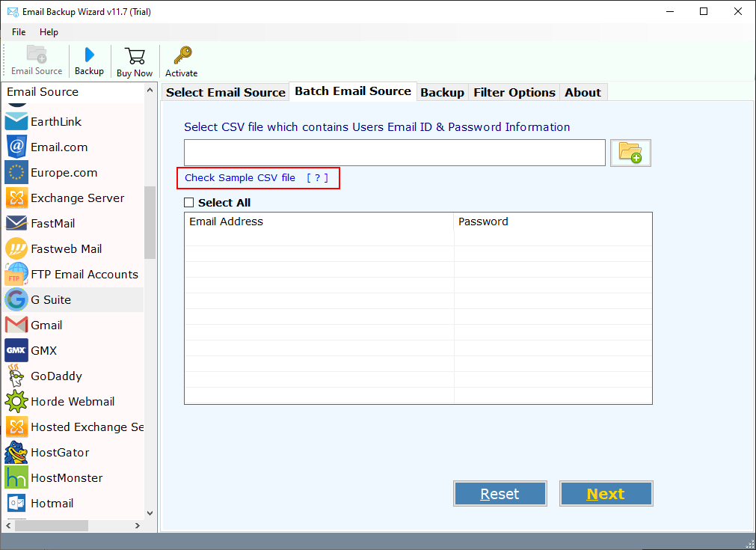Select the Hosted Exchange Server icon
The image size is (756, 550).
(16, 427)
